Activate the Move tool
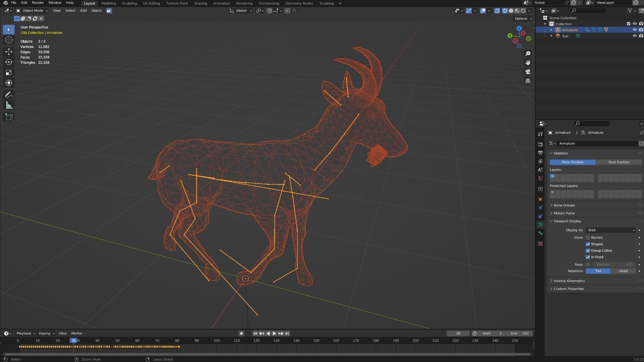This screenshot has height=362, width=644. [x=9, y=51]
